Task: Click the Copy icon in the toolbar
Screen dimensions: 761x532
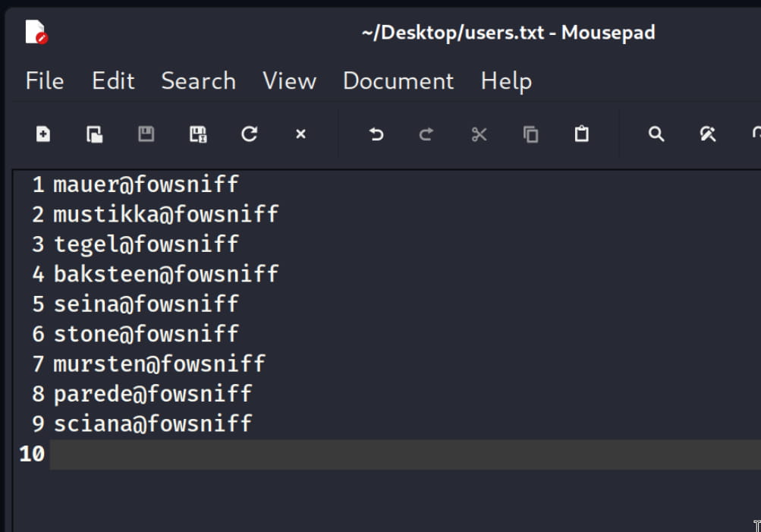Action: tap(530, 134)
